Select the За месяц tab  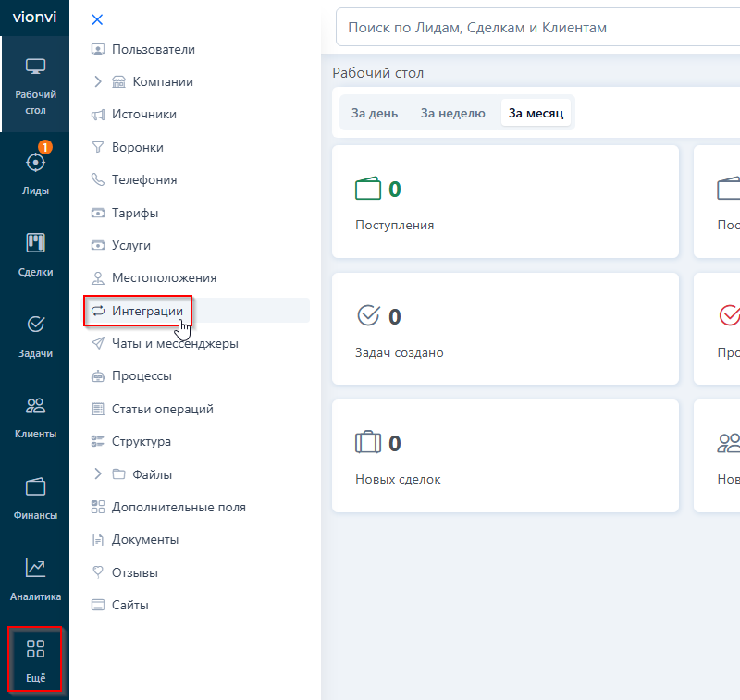coord(536,113)
